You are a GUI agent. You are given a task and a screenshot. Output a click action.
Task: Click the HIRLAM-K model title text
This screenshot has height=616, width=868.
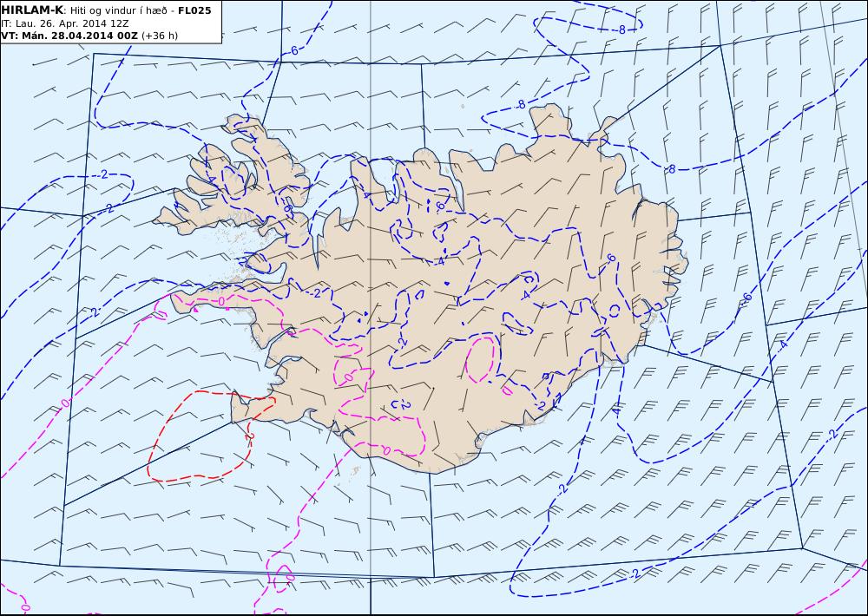(x=32, y=10)
